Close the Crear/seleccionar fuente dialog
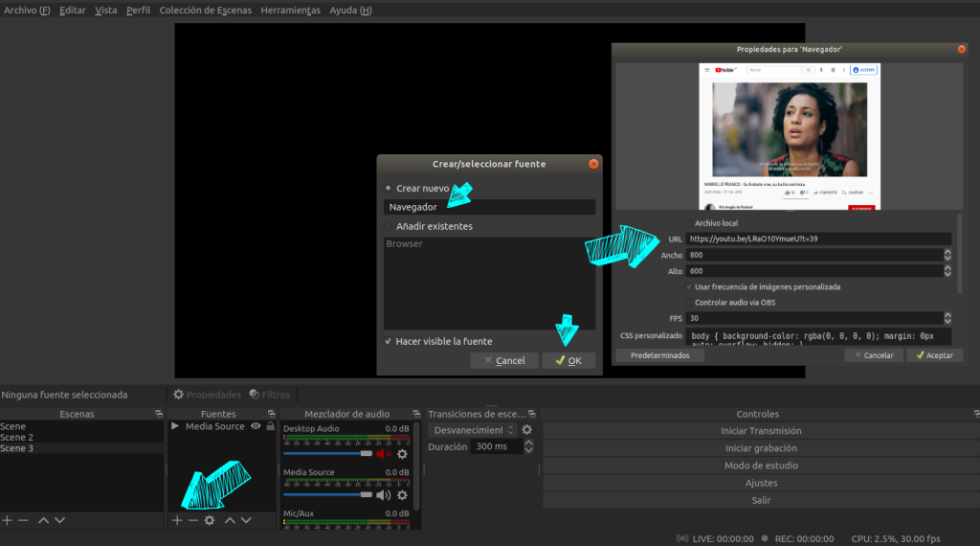 click(x=593, y=164)
